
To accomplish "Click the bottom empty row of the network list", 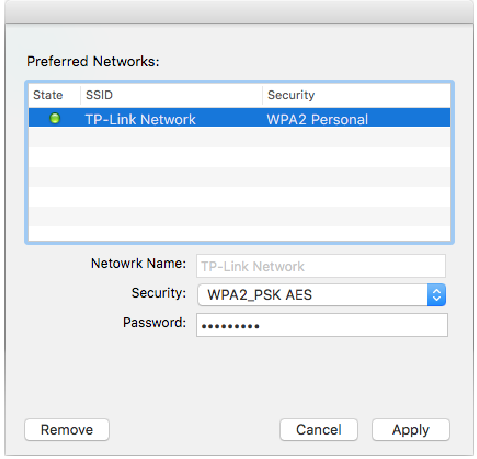I will pos(239,234).
